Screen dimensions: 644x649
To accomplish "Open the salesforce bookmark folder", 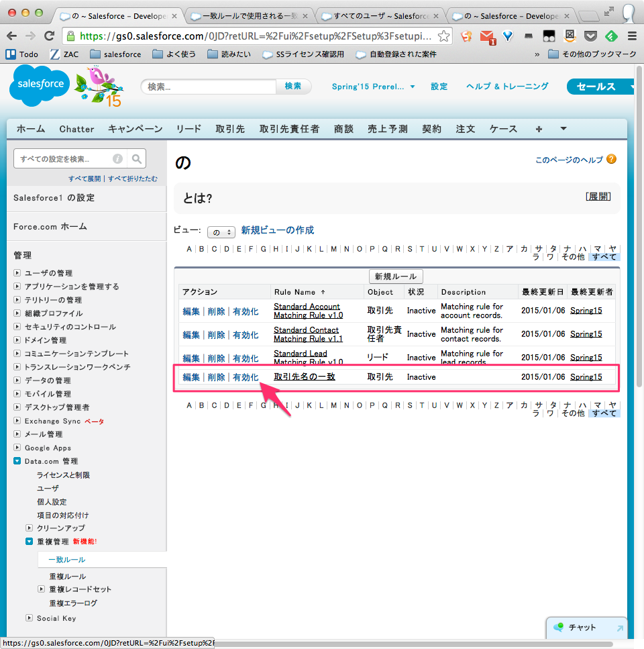I will coord(115,54).
